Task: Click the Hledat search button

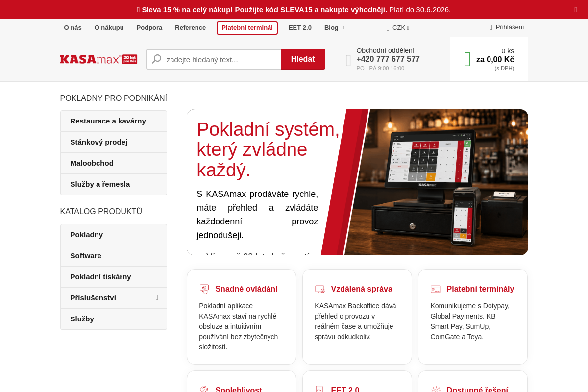Action: [303, 59]
